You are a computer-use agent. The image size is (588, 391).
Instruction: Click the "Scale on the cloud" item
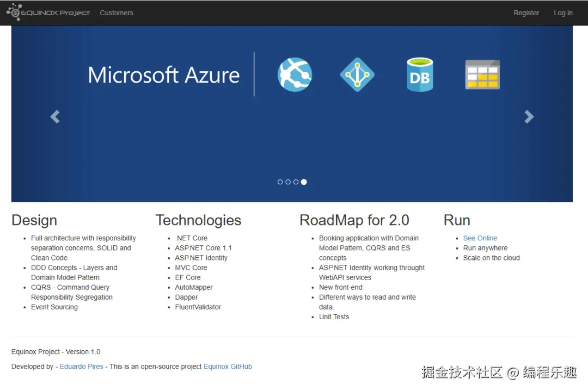(x=491, y=258)
